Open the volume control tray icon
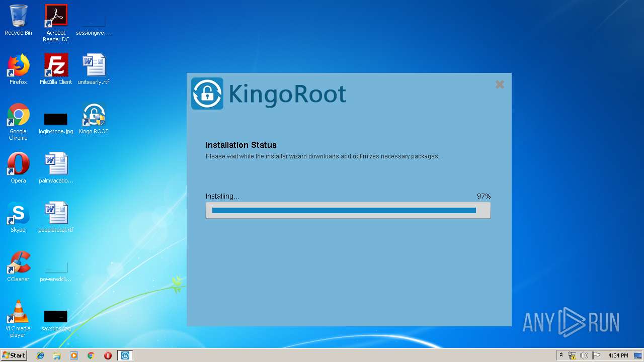The image size is (644, 362). [x=584, y=355]
